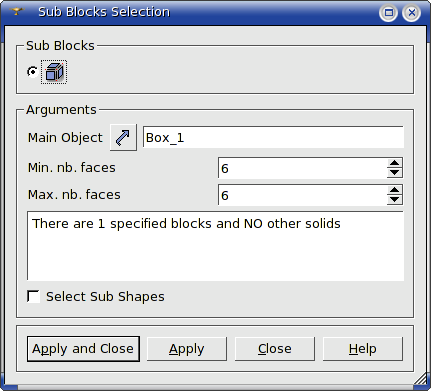This screenshot has height=391, width=431.
Task: Click the Main Object selection arrow button
Action: tap(123, 138)
